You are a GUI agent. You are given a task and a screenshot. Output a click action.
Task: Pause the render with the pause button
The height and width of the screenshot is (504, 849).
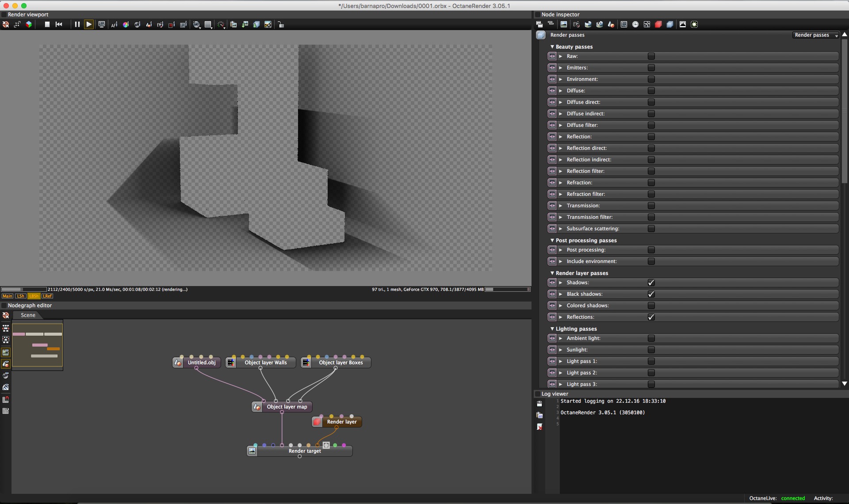77,24
